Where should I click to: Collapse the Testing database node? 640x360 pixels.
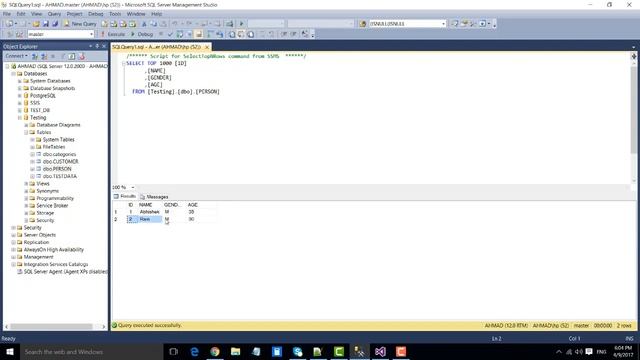tap(20, 118)
